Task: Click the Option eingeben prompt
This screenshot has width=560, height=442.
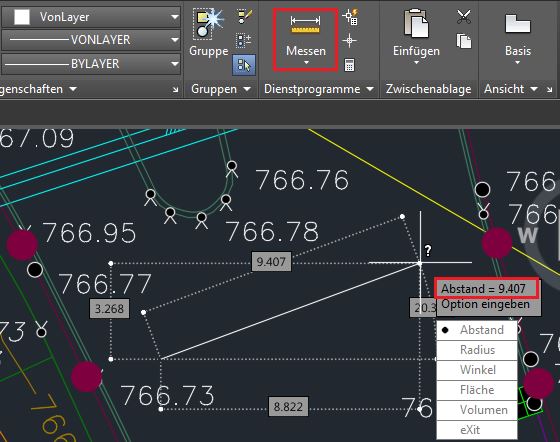Action: click(485, 305)
